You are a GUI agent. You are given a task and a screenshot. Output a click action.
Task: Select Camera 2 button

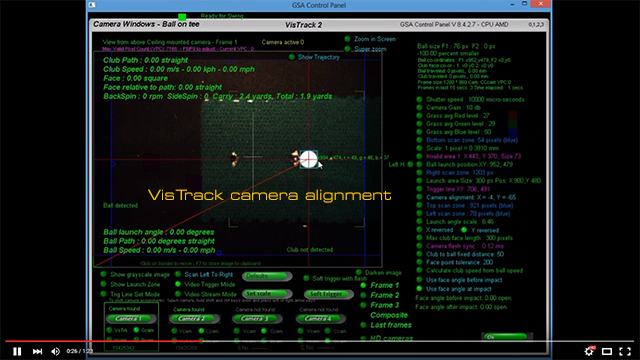(195, 318)
